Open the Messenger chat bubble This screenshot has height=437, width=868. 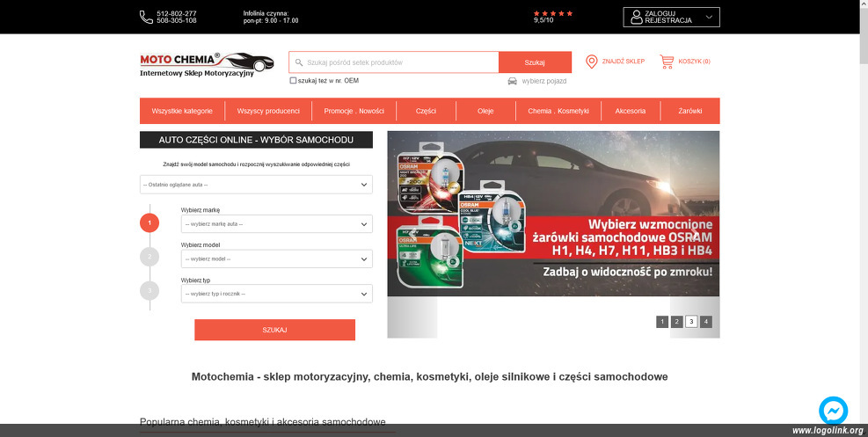[833, 411]
